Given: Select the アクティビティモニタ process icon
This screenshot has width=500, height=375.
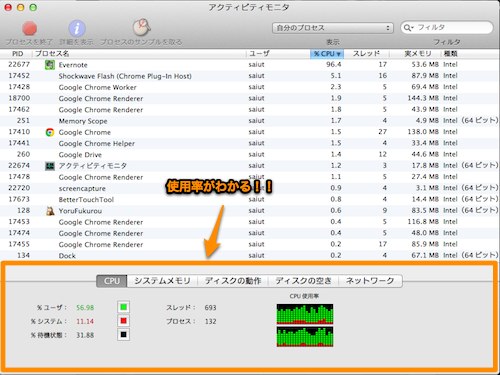Looking at the screenshot, I should click(50, 166).
